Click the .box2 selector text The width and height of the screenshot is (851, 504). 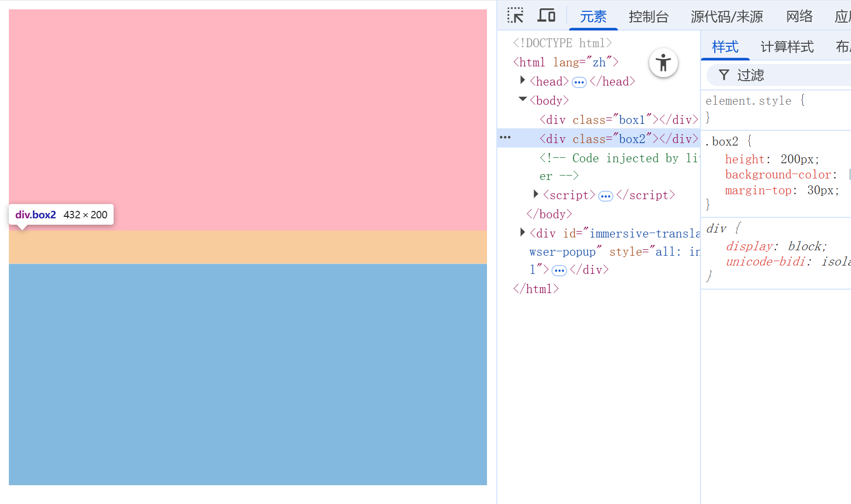(x=722, y=142)
